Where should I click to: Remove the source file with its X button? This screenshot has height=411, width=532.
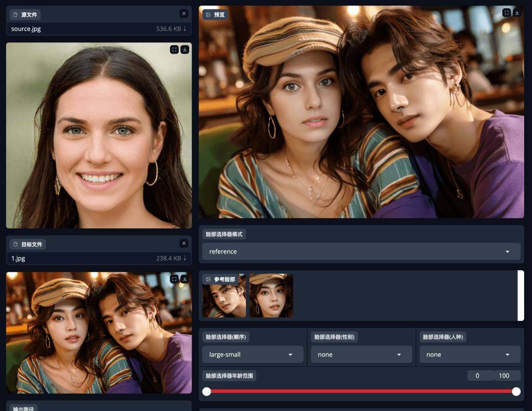click(184, 14)
